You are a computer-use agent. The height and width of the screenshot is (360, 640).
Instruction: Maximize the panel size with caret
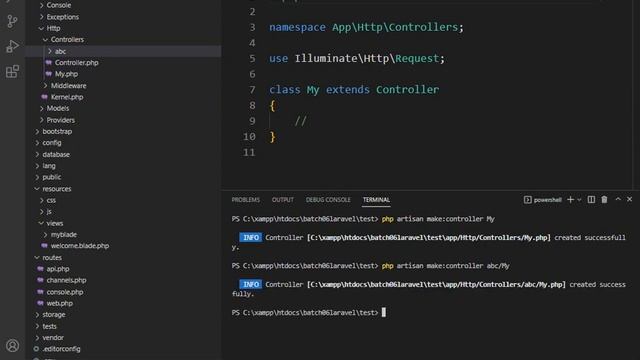point(618,199)
